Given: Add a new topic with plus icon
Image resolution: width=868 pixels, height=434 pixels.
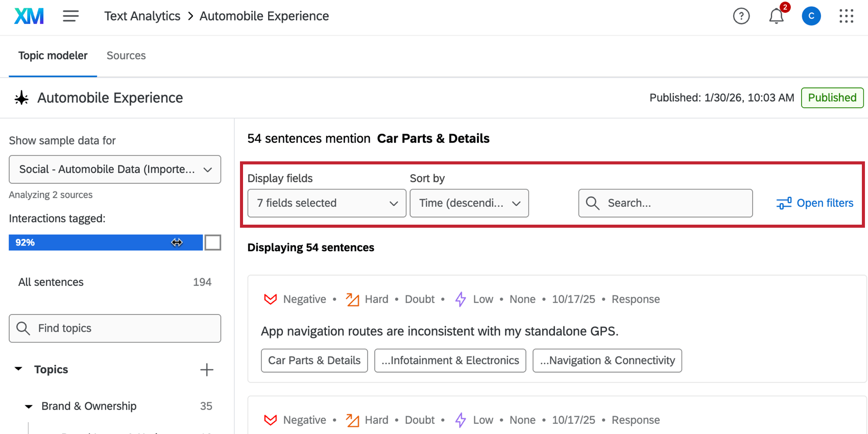Looking at the screenshot, I should 207,370.
